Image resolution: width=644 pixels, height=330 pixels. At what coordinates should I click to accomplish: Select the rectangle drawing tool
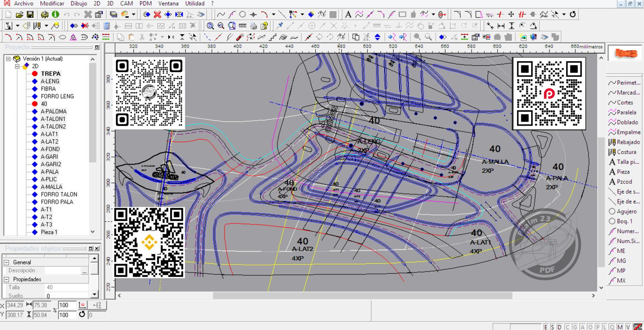coord(402,15)
